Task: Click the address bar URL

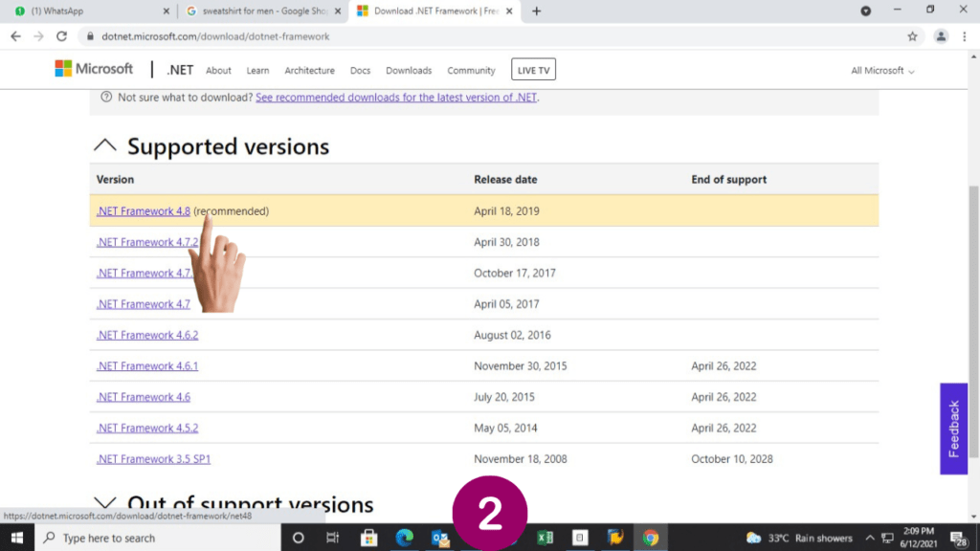Action: click(215, 36)
